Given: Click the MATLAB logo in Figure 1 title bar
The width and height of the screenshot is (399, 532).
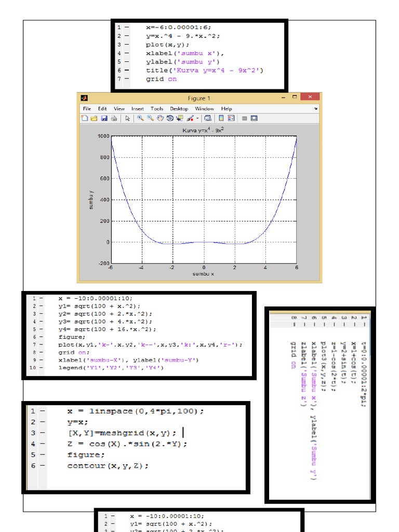Looking at the screenshot, I should pos(84,98).
